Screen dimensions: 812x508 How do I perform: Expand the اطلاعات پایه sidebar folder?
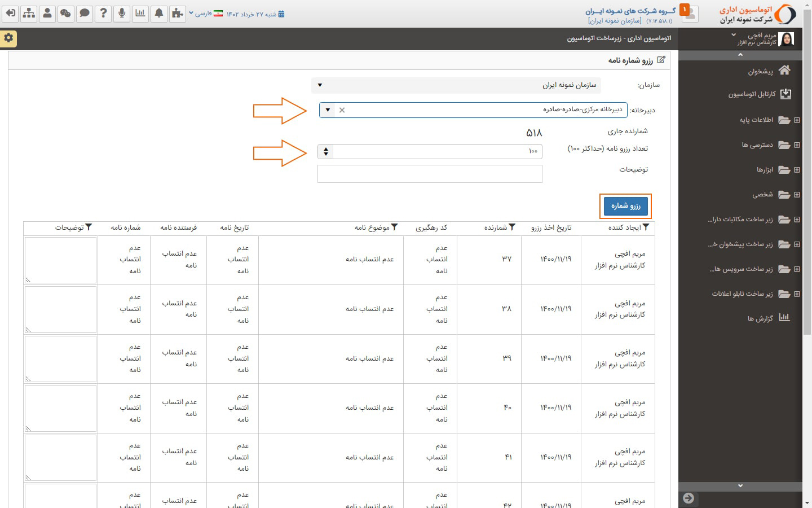pyautogui.click(x=797, y=120)
